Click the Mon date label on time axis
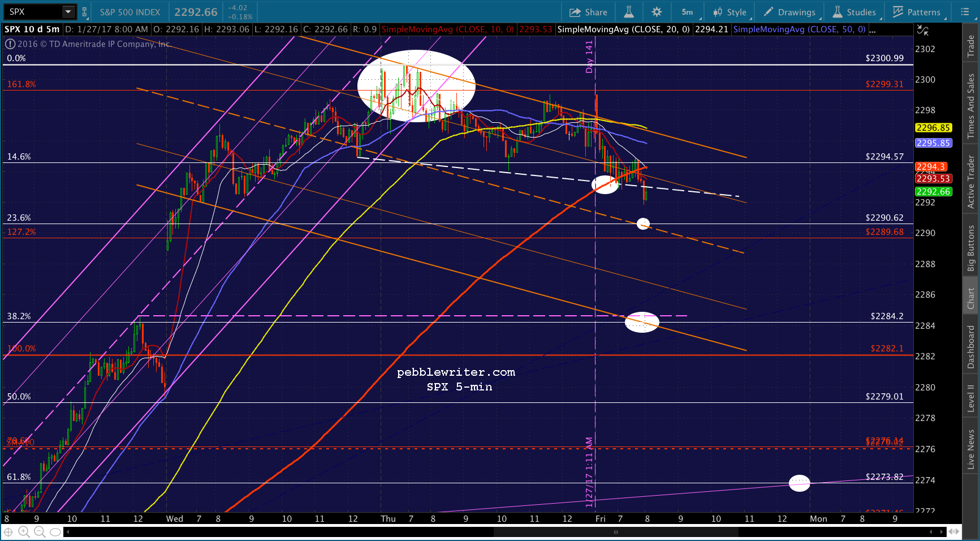The width and height of the screenshot is (980, 541). (818, 519)
